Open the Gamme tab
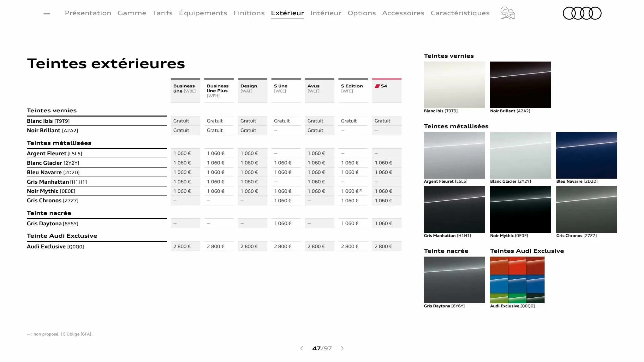 point(132,13)
